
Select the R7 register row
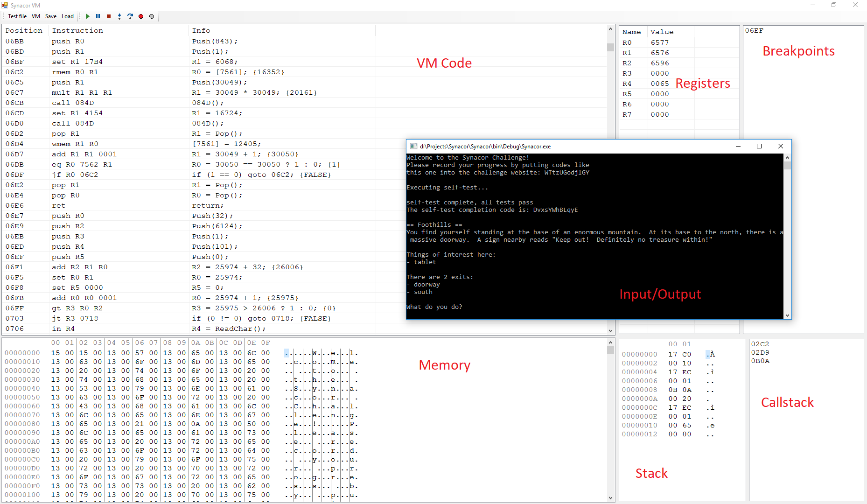pos(679,114)
